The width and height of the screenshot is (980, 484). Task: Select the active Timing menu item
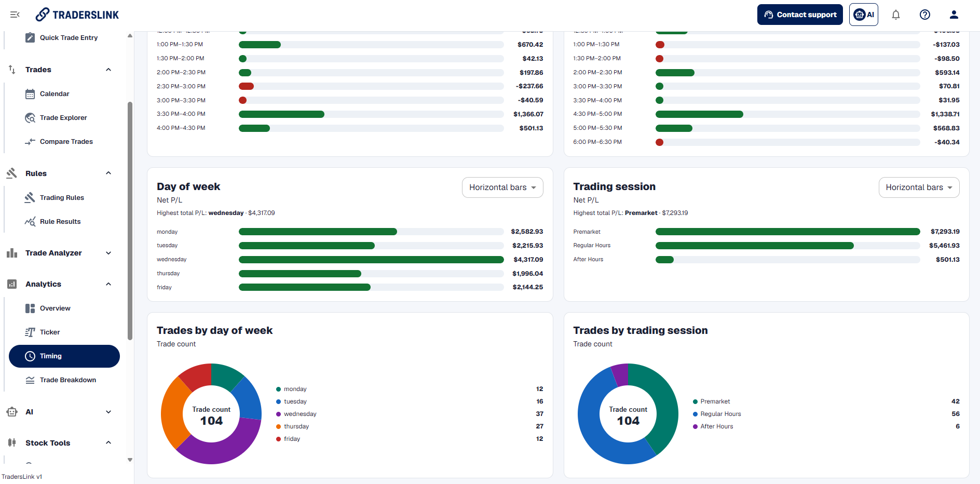coord(64,356)
